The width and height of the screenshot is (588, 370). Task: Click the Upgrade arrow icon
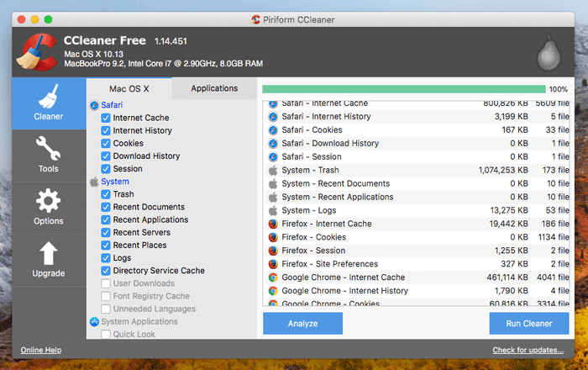[x=48, y=255]
